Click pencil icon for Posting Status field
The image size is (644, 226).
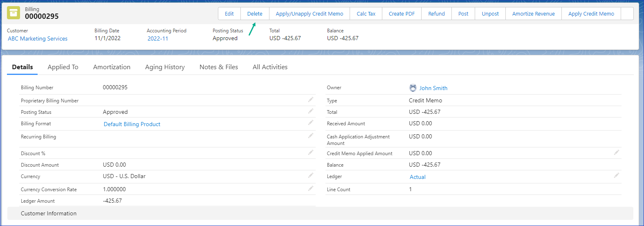point(311,111)
